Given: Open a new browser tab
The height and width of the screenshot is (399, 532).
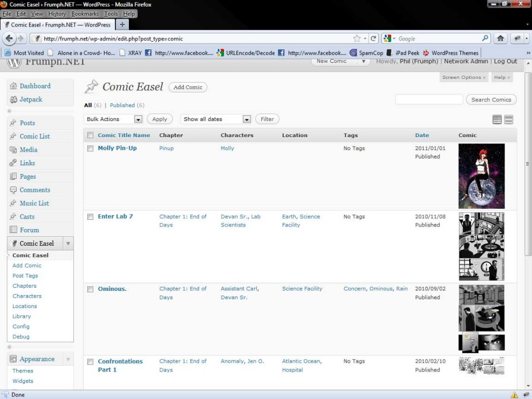Looking at the screenshot, I should point(122,24).
